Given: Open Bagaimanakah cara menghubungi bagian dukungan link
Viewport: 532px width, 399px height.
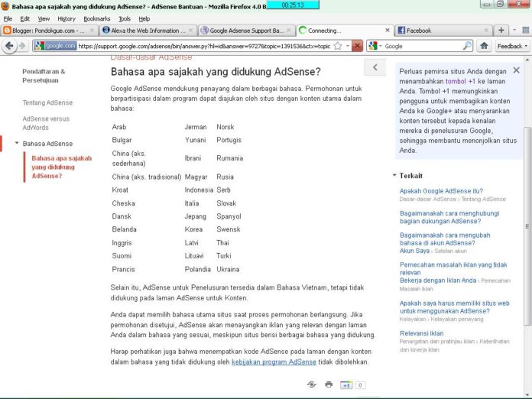Looking at the screenshot, I should (x=449, y=217).
